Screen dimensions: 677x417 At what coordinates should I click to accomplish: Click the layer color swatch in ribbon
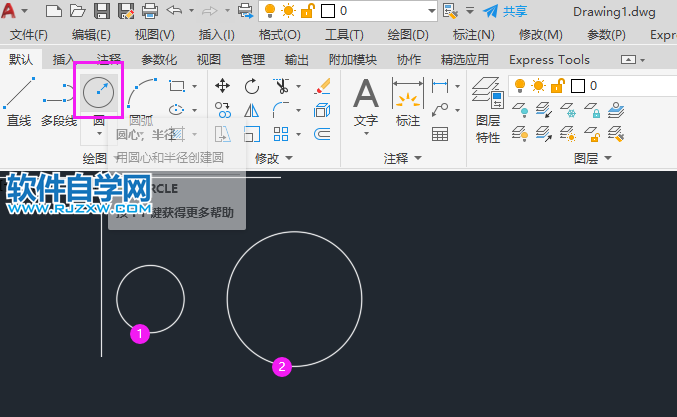[578, 86]
